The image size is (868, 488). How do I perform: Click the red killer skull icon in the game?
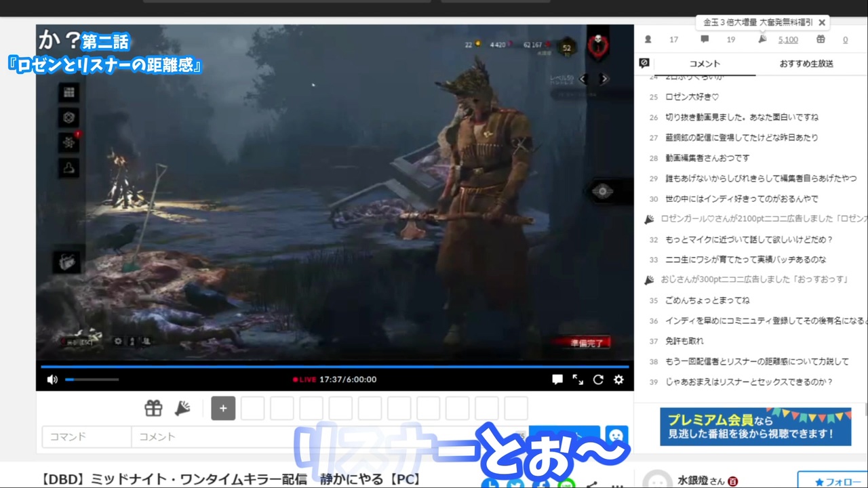coord(598,46)
